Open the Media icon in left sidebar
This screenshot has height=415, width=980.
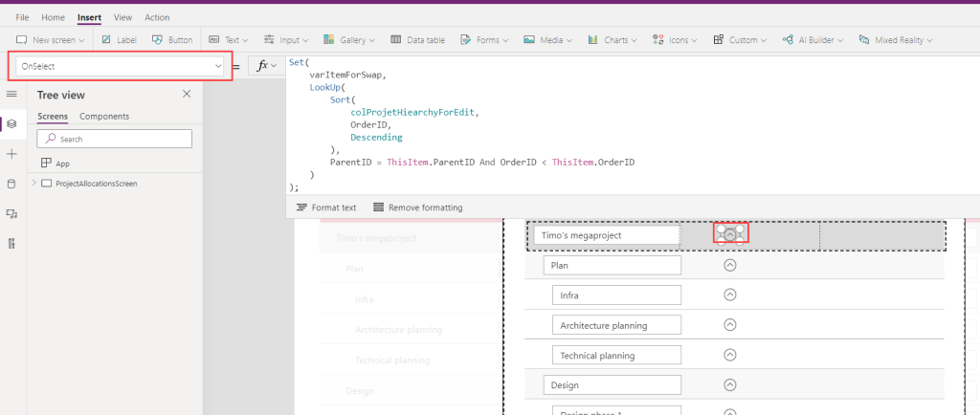pyautogui.click(x=11, y=213)
